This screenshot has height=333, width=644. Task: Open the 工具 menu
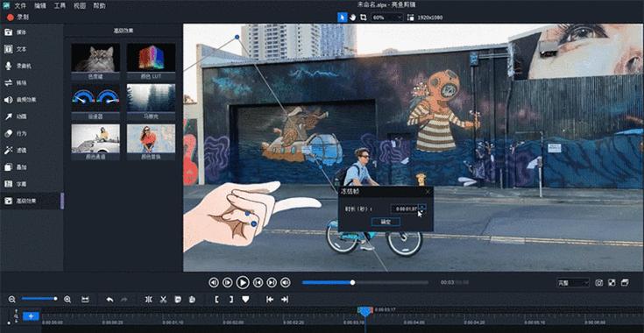60,6
